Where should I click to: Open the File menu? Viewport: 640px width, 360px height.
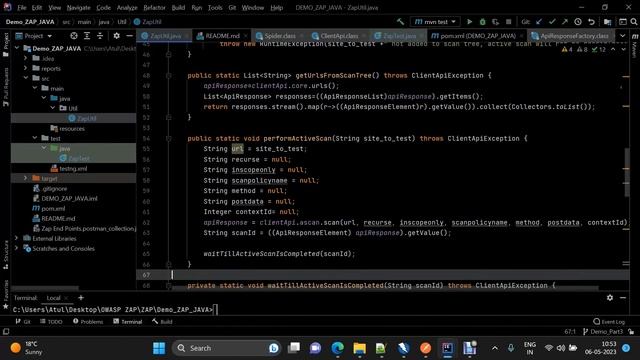point(22,7)
